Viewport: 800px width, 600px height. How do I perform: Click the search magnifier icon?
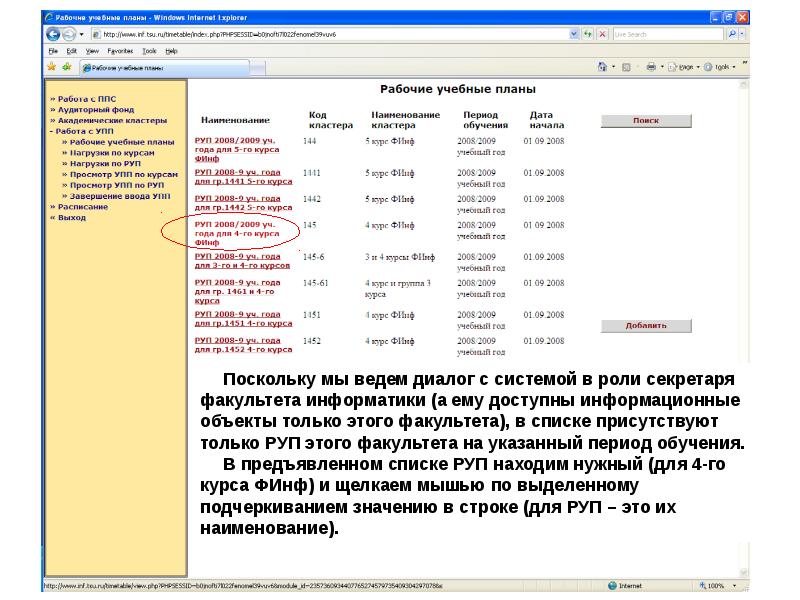(733, 34)
